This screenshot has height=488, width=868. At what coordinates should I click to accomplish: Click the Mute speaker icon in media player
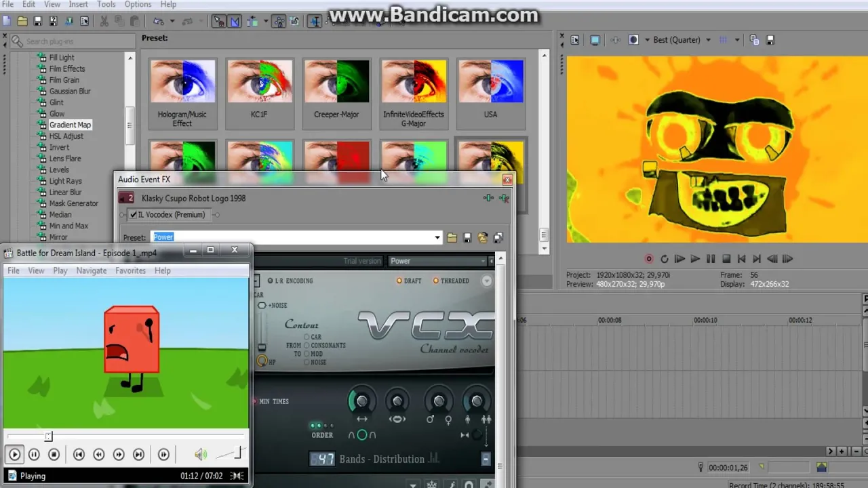pyautogui.click(x=201, y=455)
